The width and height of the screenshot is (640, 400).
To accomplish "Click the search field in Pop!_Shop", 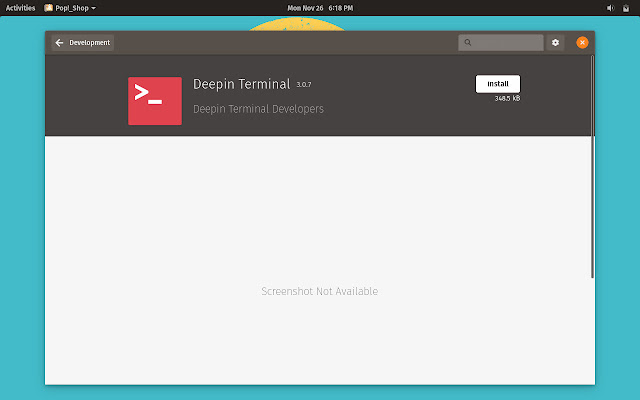I will (501, 42).
